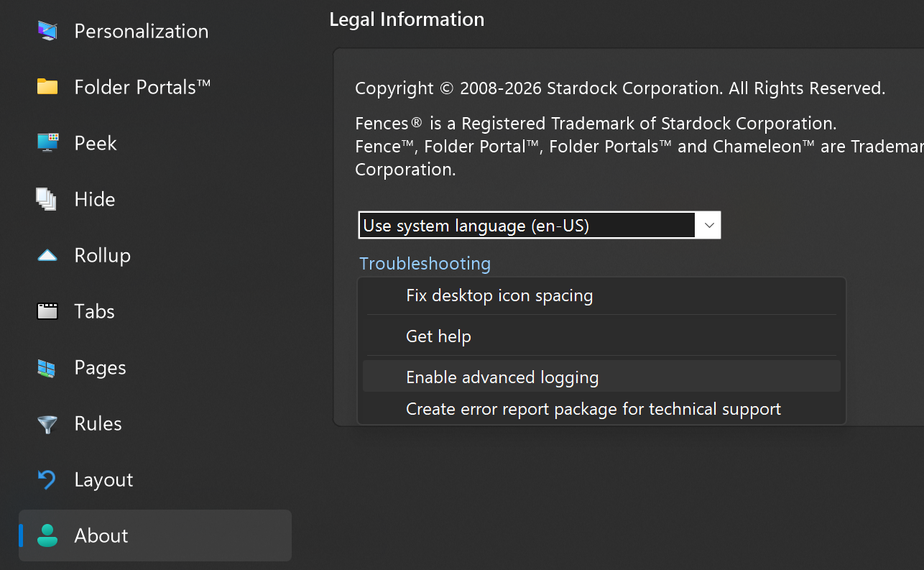Click the Personalization monitor icon
924x570 pixels.
point(47,31)
